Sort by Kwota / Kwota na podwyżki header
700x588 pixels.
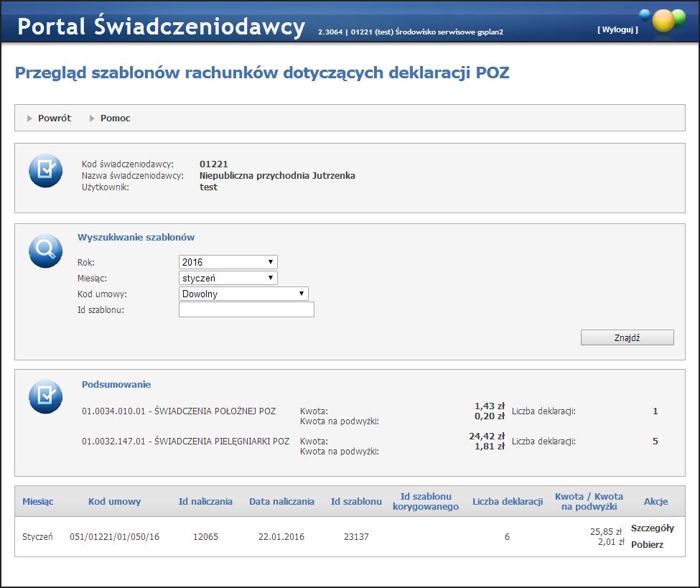pyautogui.click(x=589, y=501)
